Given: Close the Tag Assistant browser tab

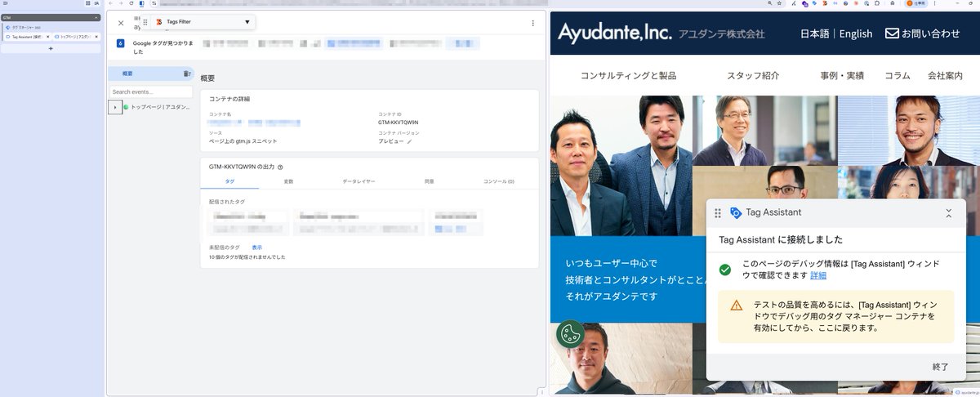Looking at the screenshot, I should (48, 37).
